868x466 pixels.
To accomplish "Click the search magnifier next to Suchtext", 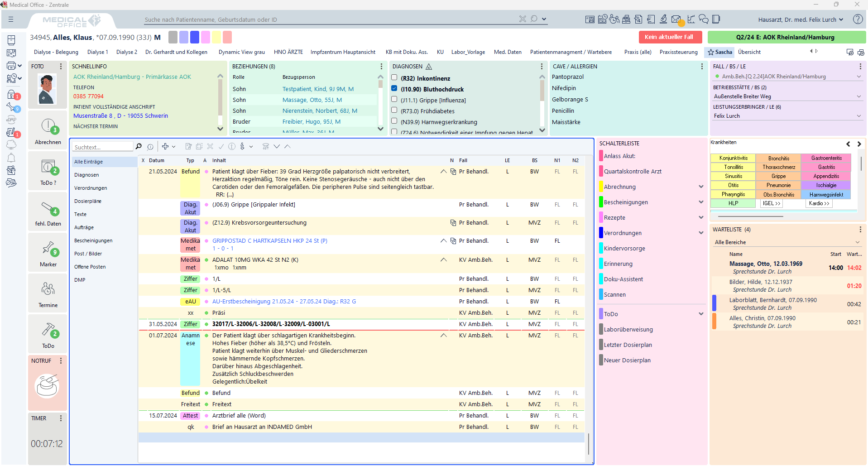I will click(139, 147).
